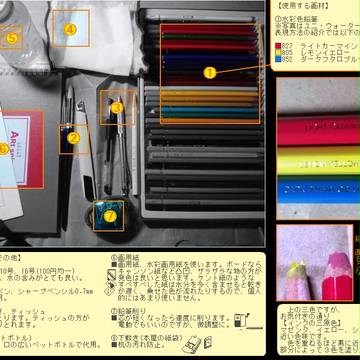Image resolution: width=360 pixels, height=360 pixels.
Task: Click the paper bag illustration icon
Action: click(x=197, y=344)
